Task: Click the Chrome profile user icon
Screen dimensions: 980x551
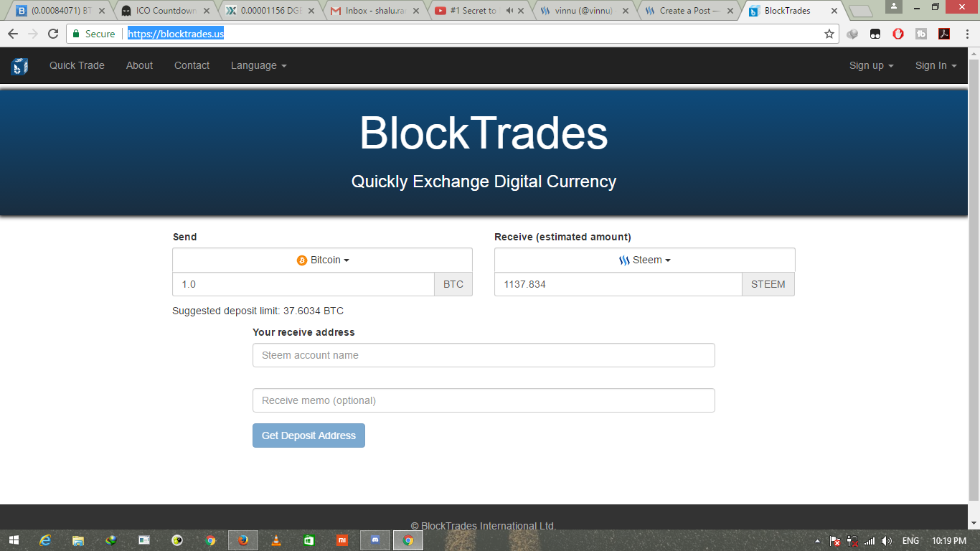Action: tap(894, 6)
